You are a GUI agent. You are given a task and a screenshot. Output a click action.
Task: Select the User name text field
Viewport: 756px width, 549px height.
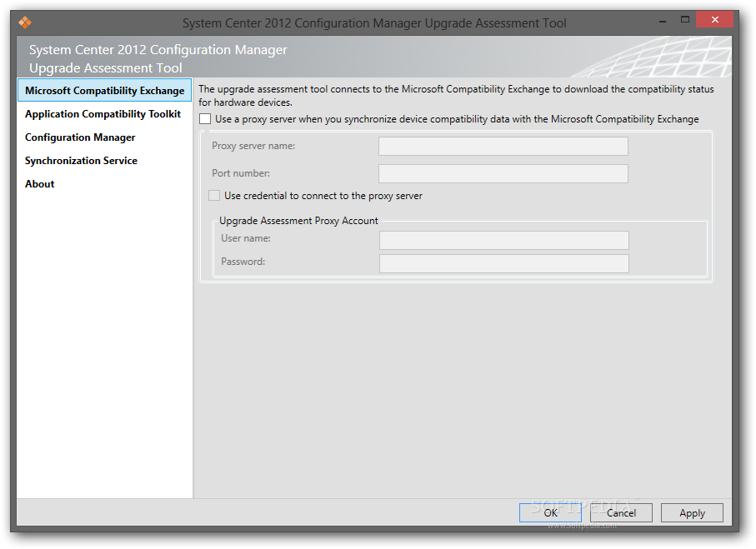coord(503,240)
